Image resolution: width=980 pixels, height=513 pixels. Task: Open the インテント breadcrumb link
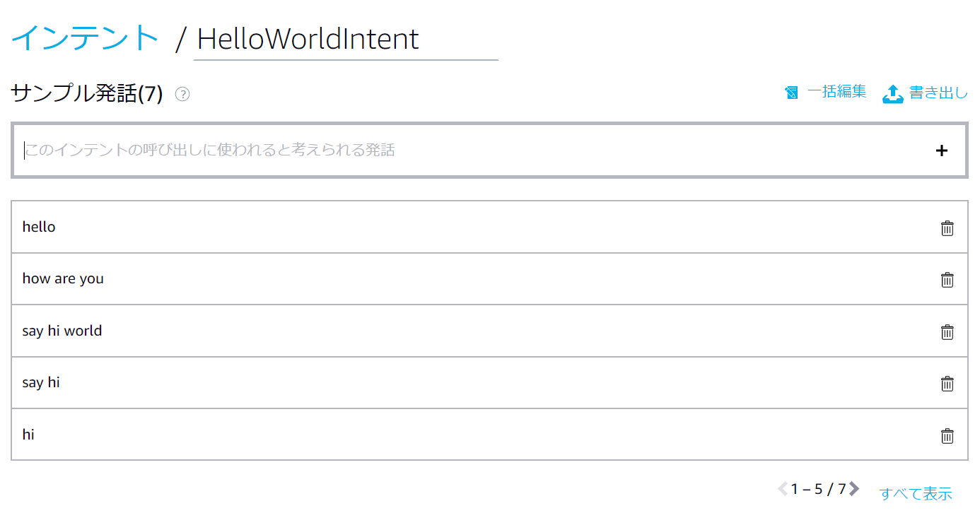(x=86, y=37)
